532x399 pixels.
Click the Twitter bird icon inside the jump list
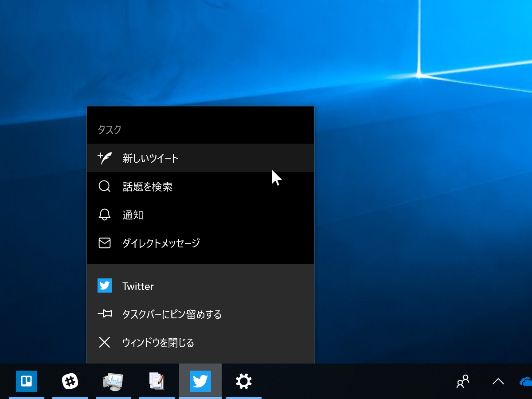(x=105, y=286)
